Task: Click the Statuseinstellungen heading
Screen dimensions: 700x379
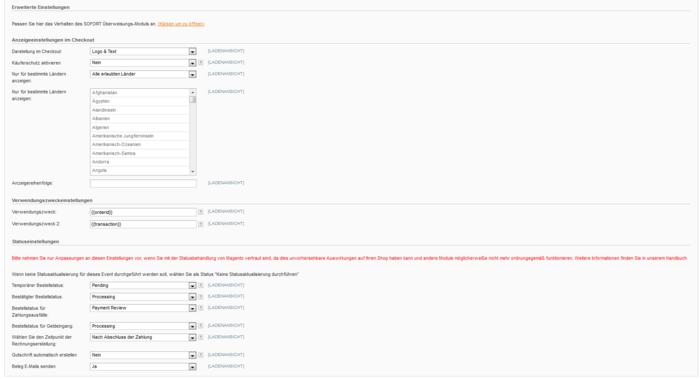Action: point(35,242)
